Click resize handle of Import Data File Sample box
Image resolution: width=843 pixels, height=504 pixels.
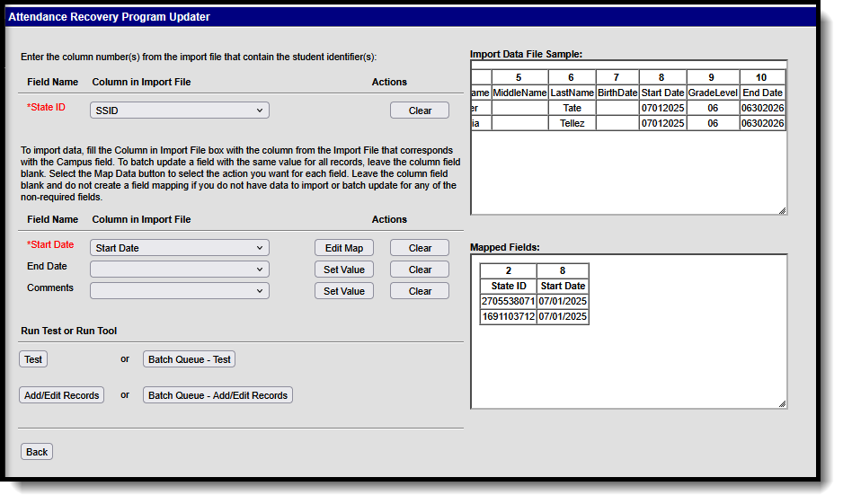point(782,210)
